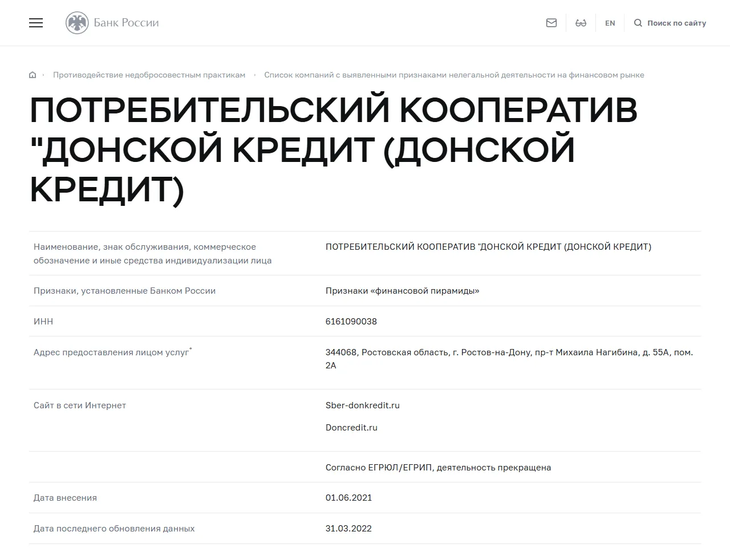The width and height of the screenshot is (730, 560).
Task: Select text Согласно ЕГРЮЛ/ЕГРИП, деятельность прекращена
Action: (438, 468)
